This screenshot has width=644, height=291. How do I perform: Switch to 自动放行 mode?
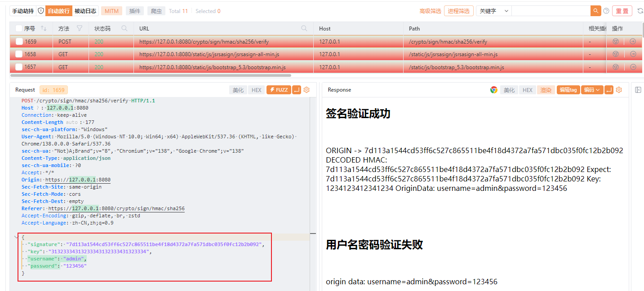click(x=59, y=11)
